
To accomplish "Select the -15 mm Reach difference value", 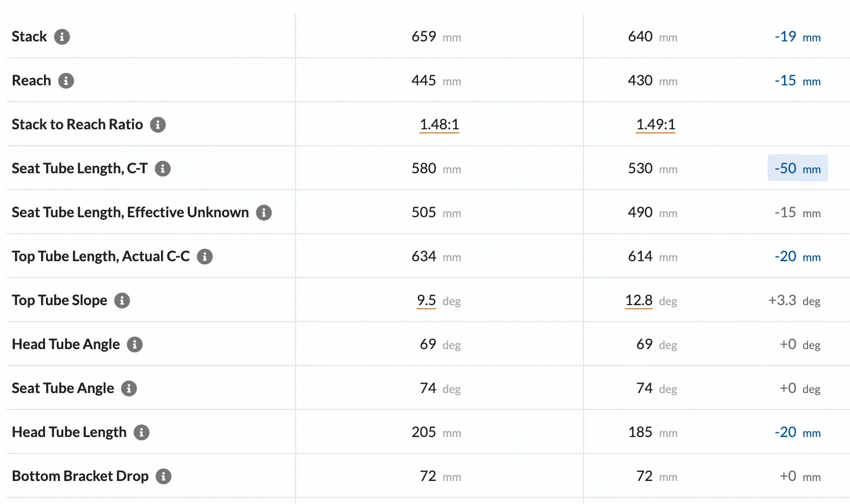I will coord(798,81).
